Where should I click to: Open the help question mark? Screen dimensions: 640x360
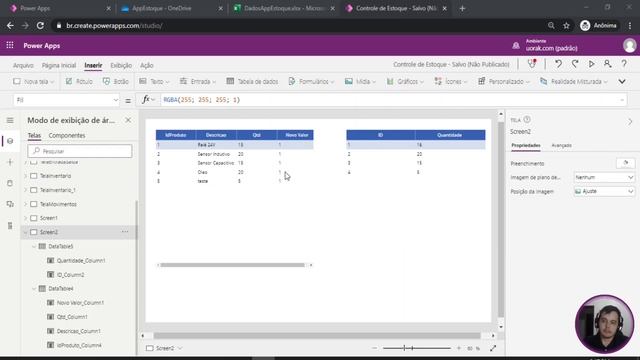(624, 64)
